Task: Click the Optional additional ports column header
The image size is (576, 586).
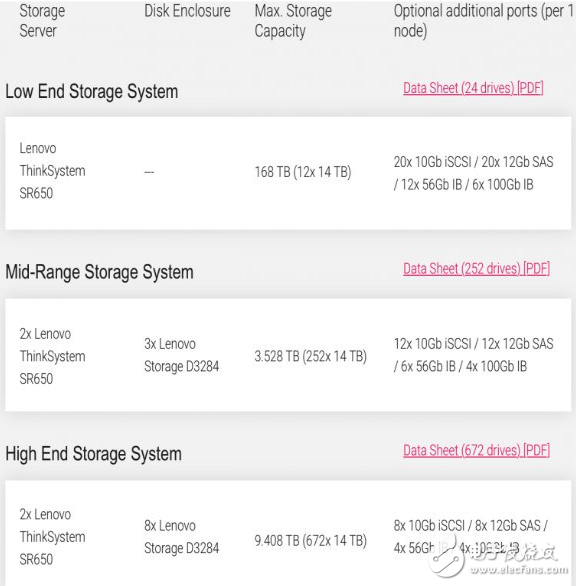Action: pyautogui.click(x=483, y=21)
